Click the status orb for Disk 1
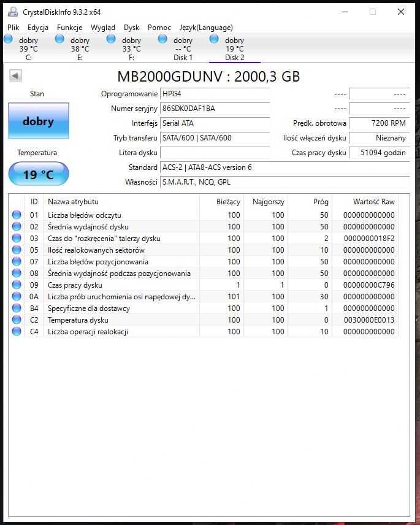Viewport: 420px width, 525px height. pos(162,39)
